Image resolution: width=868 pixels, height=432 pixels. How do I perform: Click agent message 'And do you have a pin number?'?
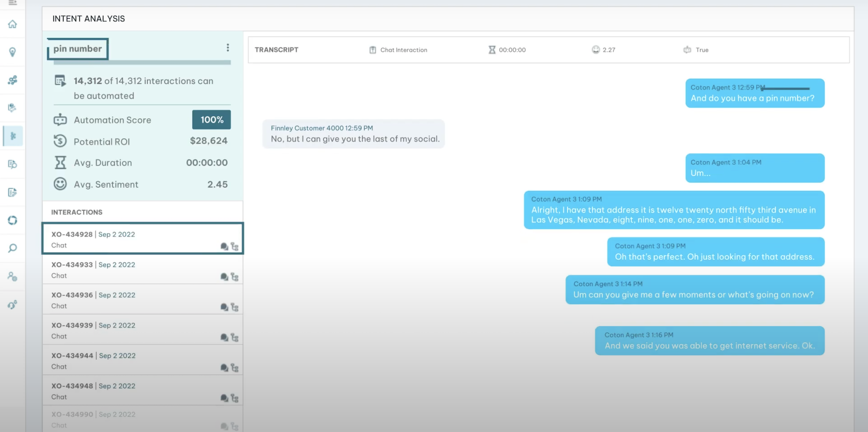pyautogui.click(x=755, y=93)
